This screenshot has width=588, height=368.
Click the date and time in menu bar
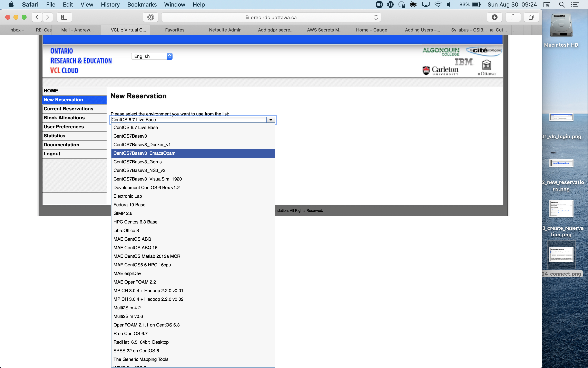(512, 4)
